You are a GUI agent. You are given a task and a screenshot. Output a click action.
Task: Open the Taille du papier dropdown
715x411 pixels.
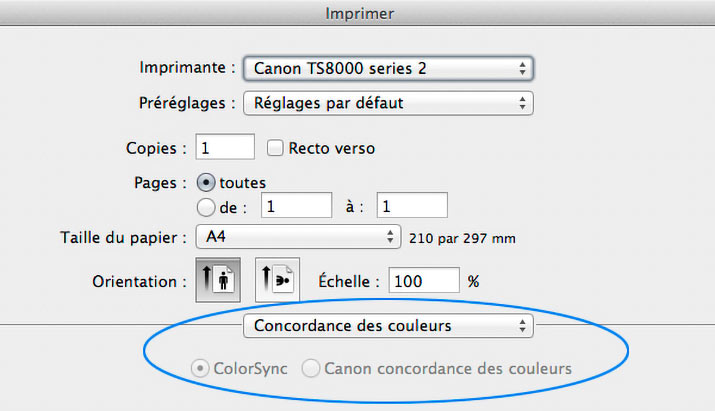(298, 236)
